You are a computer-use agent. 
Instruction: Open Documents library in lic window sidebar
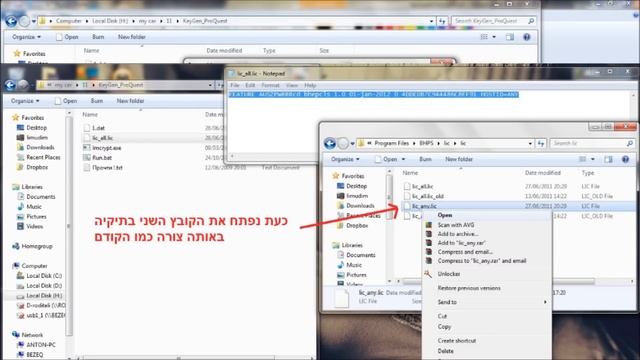361,255
